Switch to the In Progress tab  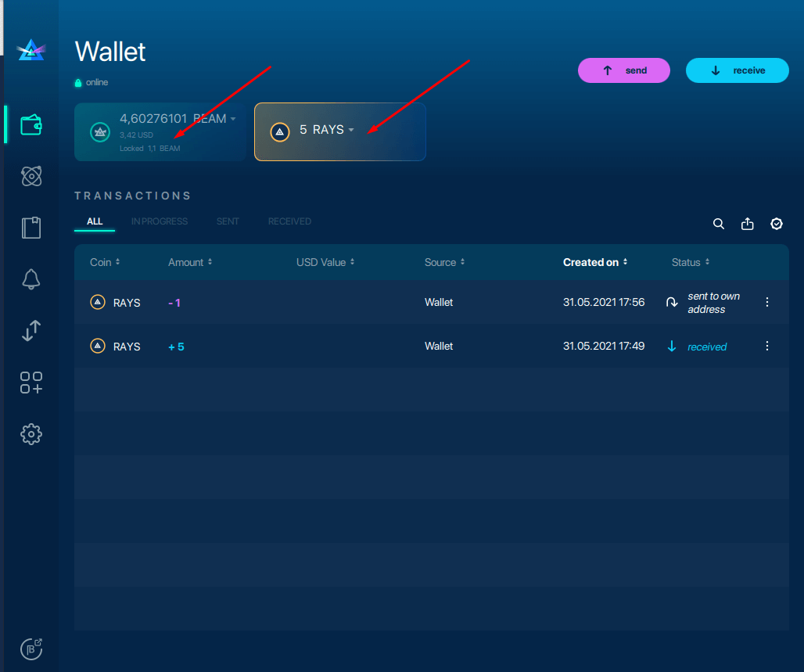160,221
